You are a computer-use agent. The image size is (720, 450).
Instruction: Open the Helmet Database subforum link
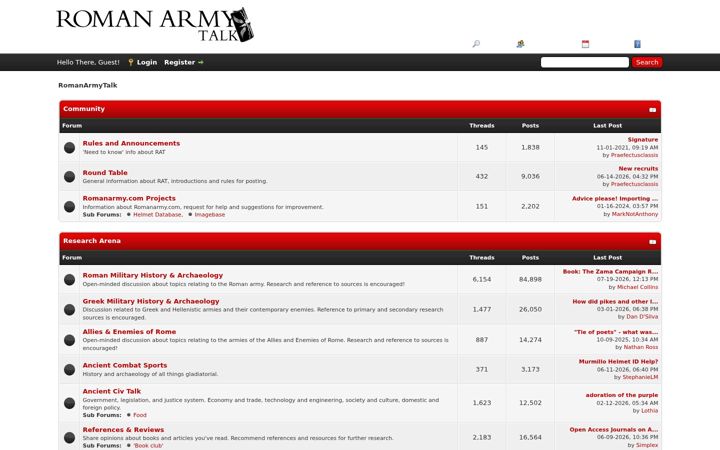(x=158, y=214)
